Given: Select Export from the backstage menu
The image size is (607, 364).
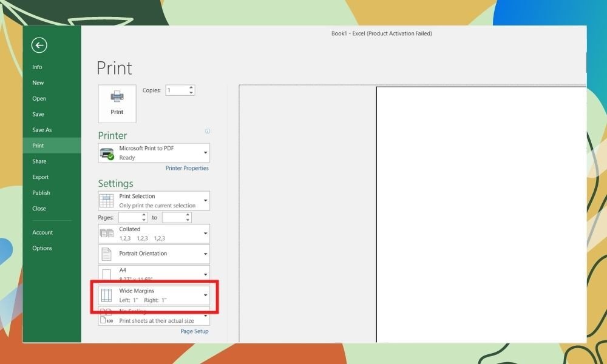Looking at the screenshot, I should (x=41, y=177).
